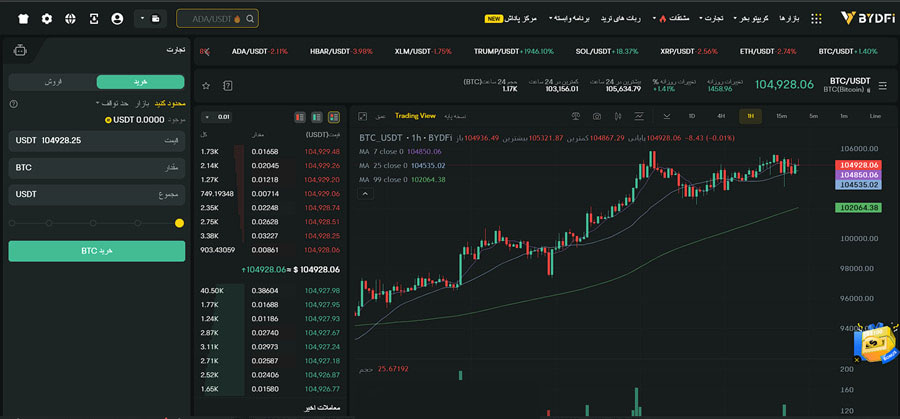The height and width of the screenshot is (419, 900).
Task: Click the price input showing 104928.25
Action: (x=96, y=141)
